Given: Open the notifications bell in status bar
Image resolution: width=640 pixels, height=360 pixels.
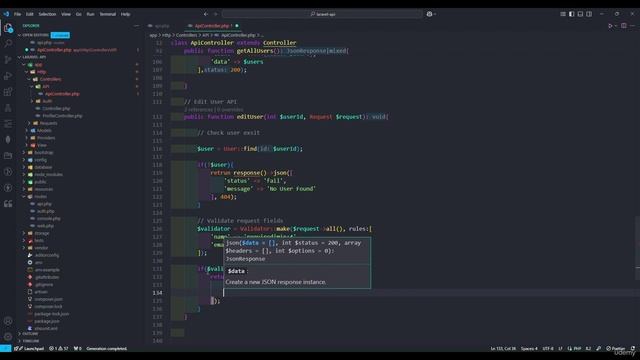Looking at the screenshot, I should point(633,349).
